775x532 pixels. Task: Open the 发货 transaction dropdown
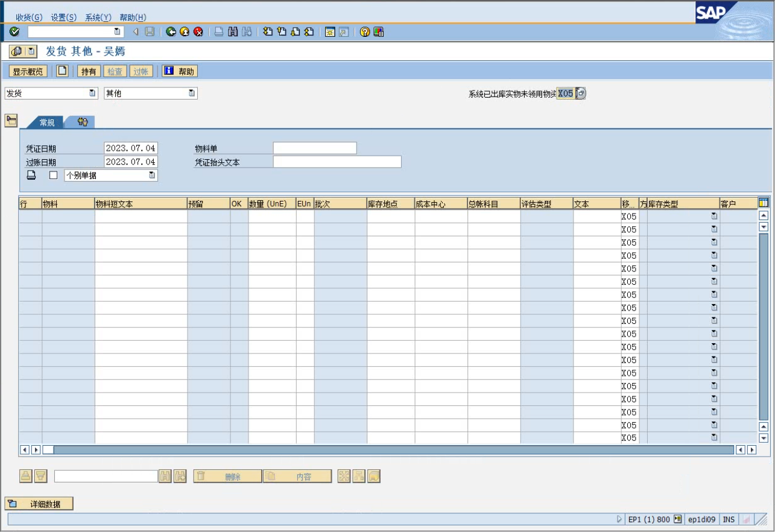(92, 93)
